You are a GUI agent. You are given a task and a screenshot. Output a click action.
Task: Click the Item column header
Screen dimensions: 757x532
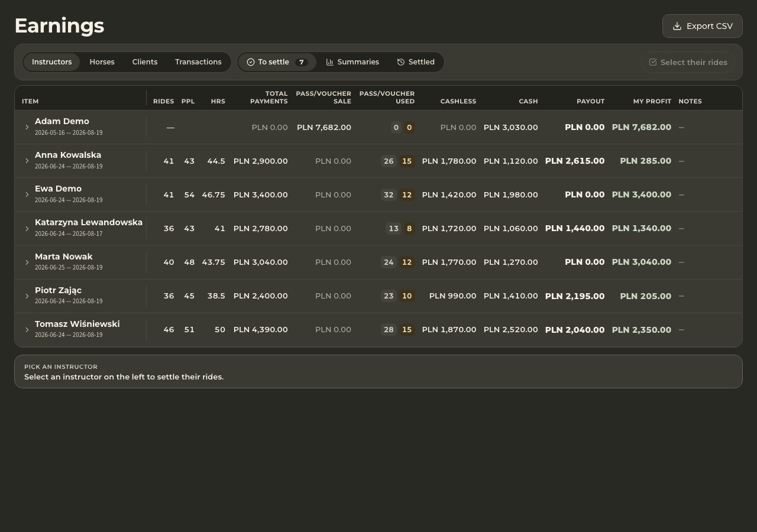pos(30,101)
